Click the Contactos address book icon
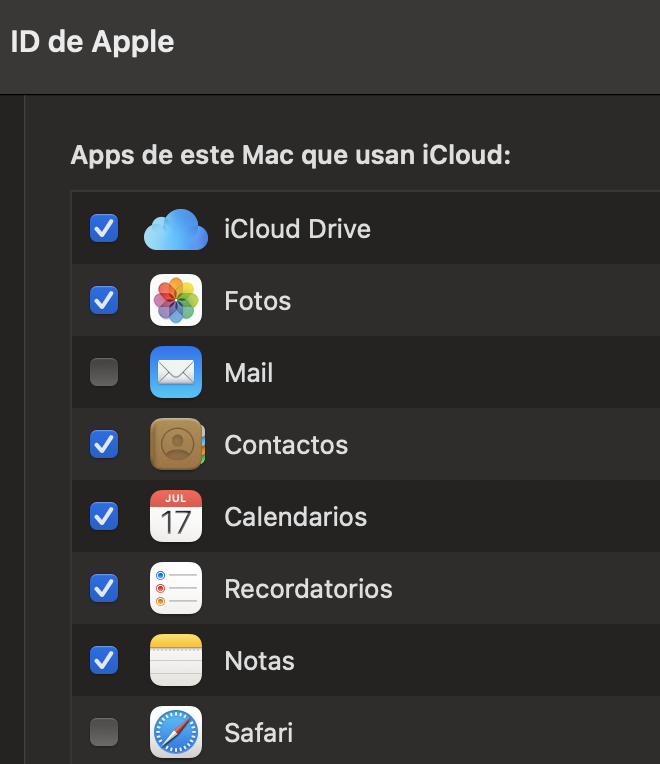 (177, 444)
